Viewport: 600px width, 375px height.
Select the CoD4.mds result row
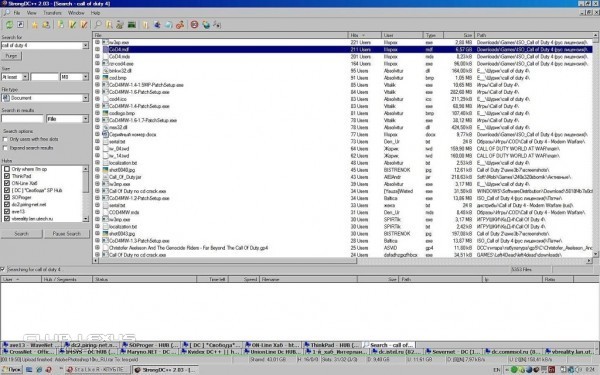[x=342, y=56]
